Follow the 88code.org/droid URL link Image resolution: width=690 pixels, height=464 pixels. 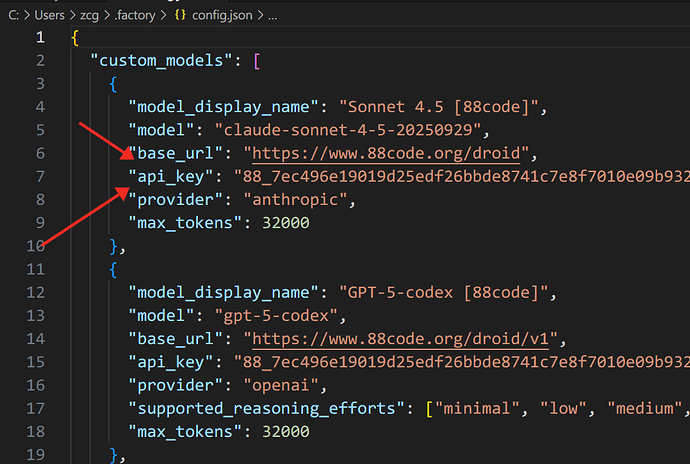(x=386, y=153)
